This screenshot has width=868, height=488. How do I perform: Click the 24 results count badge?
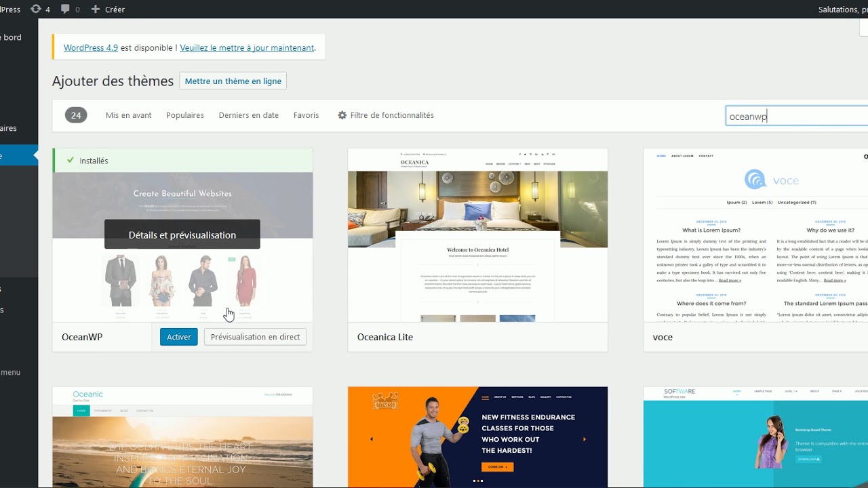coord(76,115)
